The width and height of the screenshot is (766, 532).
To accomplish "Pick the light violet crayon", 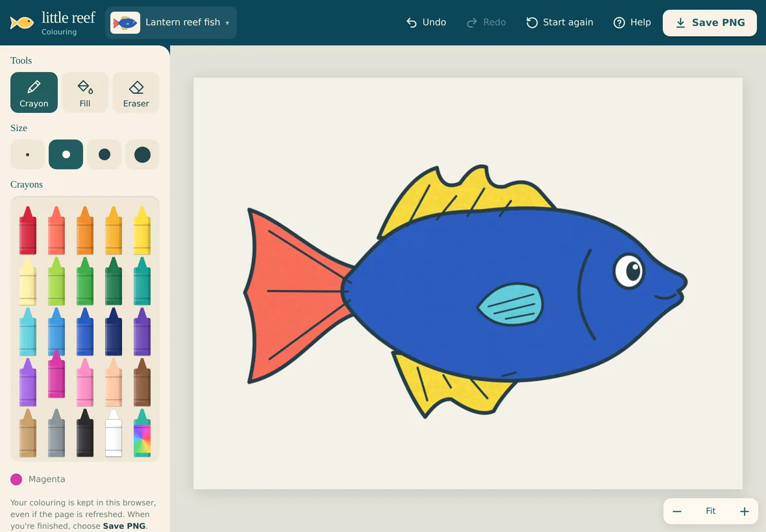I will (28, 383).
